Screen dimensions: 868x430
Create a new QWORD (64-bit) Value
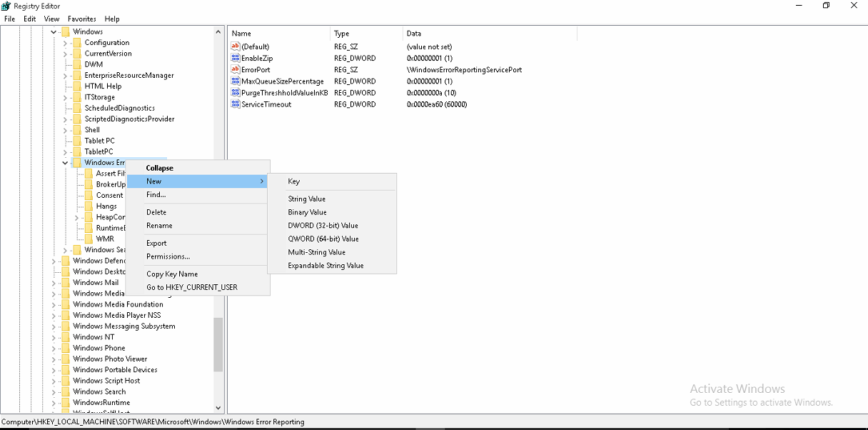[x=332, y=239]
